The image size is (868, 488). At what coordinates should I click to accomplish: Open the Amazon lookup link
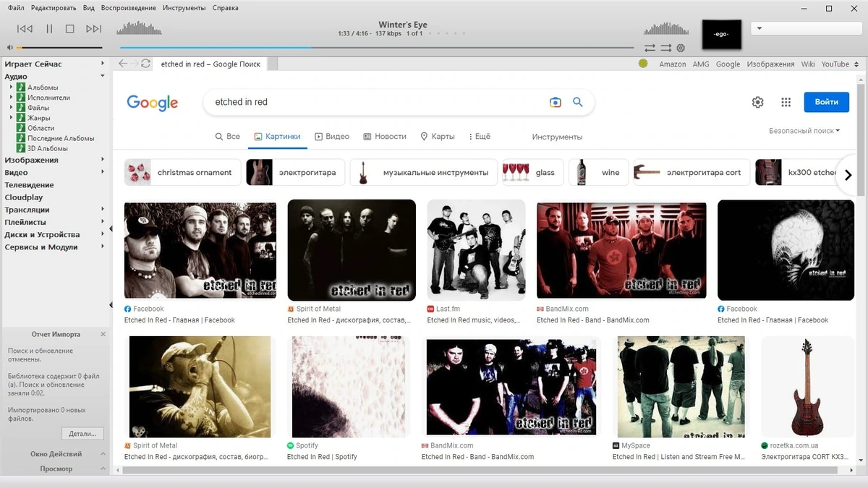tap(673, 64)
